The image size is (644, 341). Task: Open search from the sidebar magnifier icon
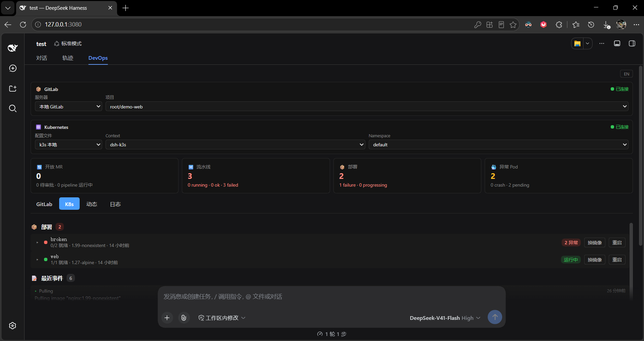pyautogui.click(x=13, y=108)
